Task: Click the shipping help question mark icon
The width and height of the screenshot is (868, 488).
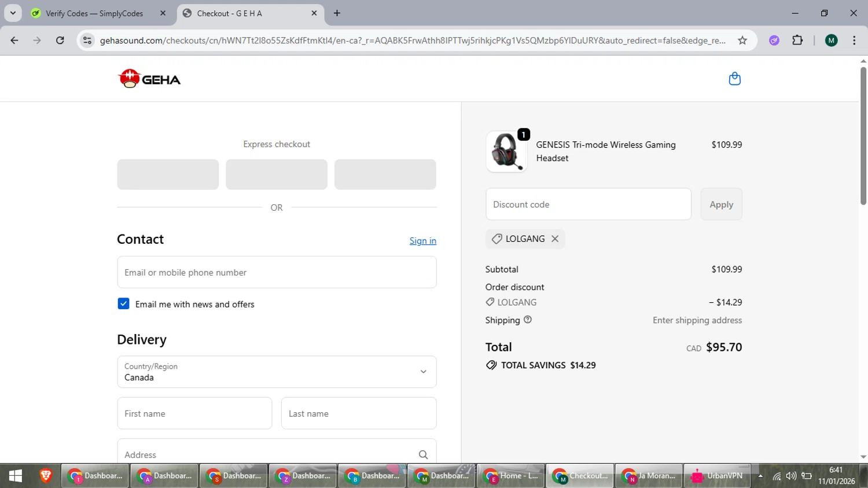Action: pyautogui.click(x=528, y=320)
